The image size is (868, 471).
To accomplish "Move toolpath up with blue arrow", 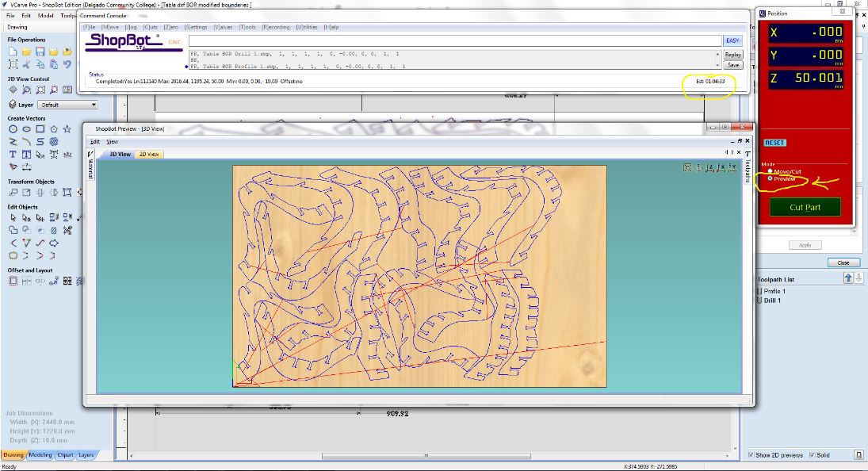I will [x=848, y=278].
